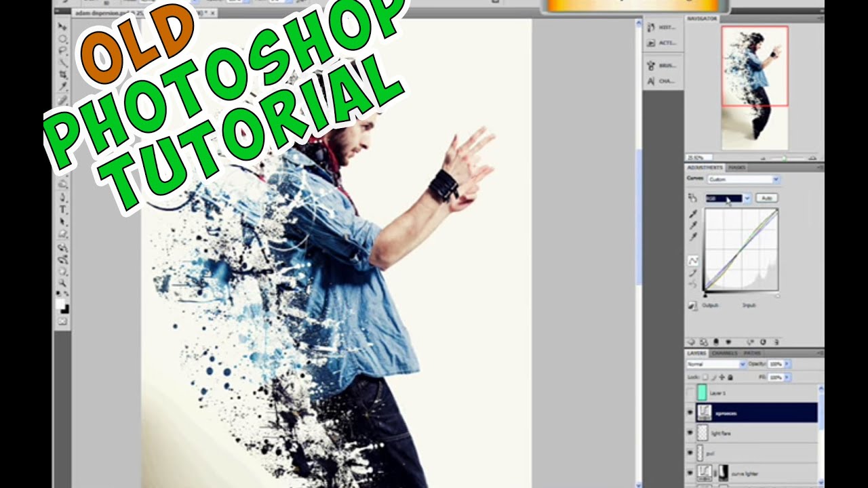The image size is (868, 488).
Task: Open the Brushes collapsed panel
Action: (661, 66)
